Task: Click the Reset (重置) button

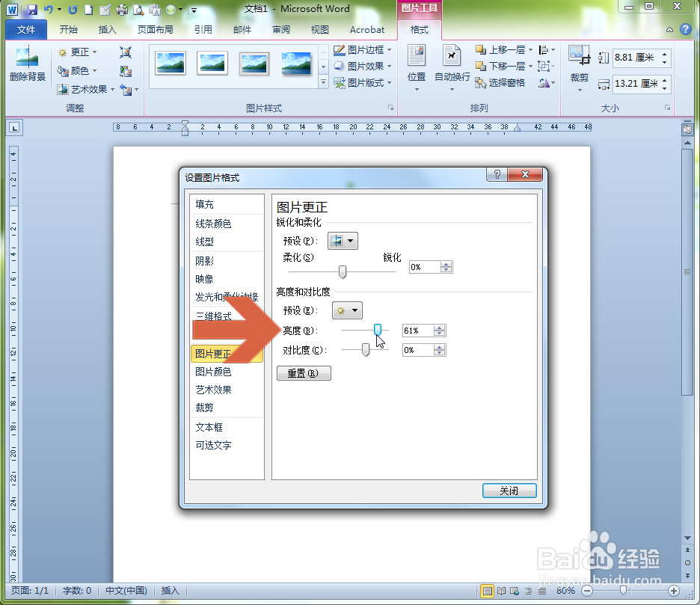Action: (x=304, y=373)
